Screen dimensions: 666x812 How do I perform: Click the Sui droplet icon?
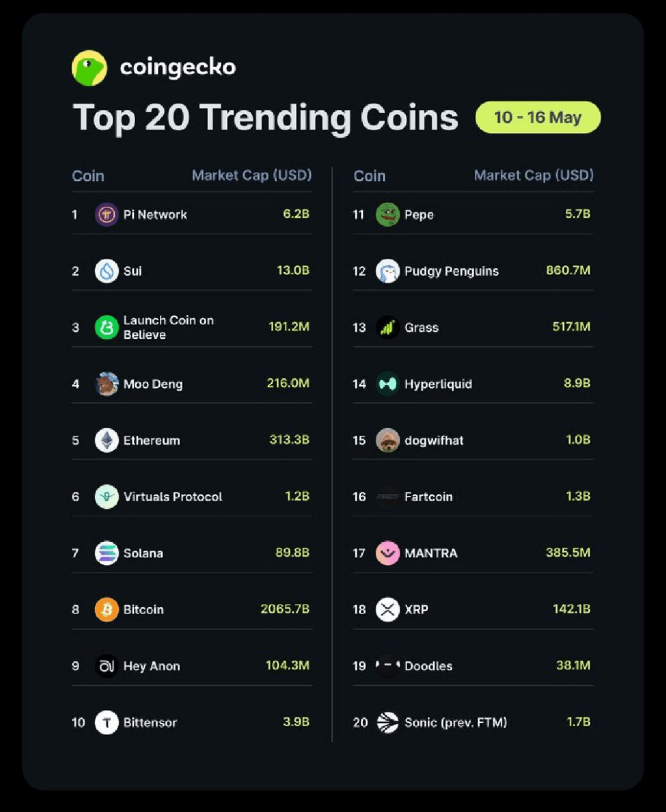(107, 271)
